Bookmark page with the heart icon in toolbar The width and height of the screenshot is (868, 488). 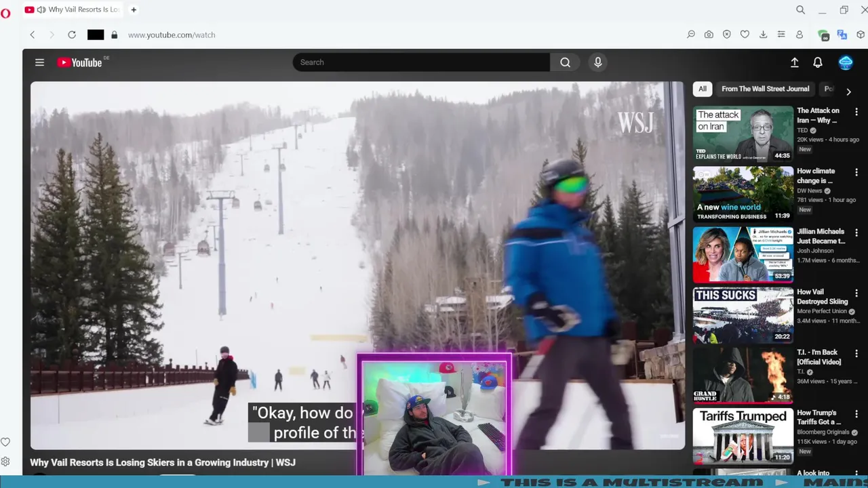(x=745, y=35)
